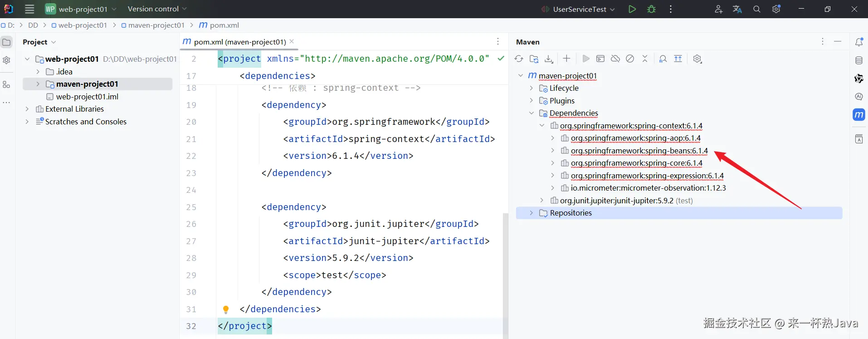Open the Database tool window in right sidebar
This screenshot has width=868, height=339.
point(858,60)
